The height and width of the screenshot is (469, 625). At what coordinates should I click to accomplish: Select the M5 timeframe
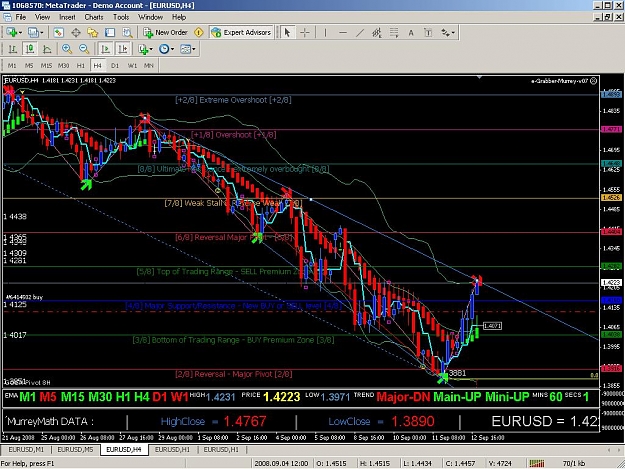29,65
